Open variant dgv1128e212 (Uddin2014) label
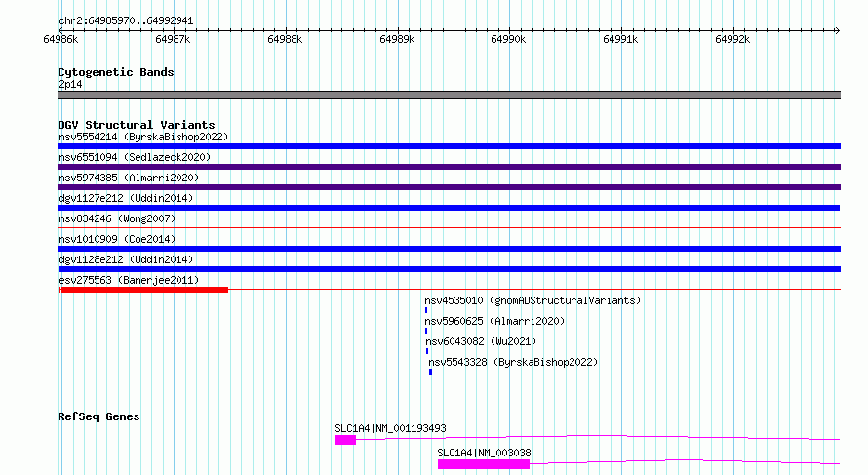This screenshot has width=868, height=475. (126, 259)
